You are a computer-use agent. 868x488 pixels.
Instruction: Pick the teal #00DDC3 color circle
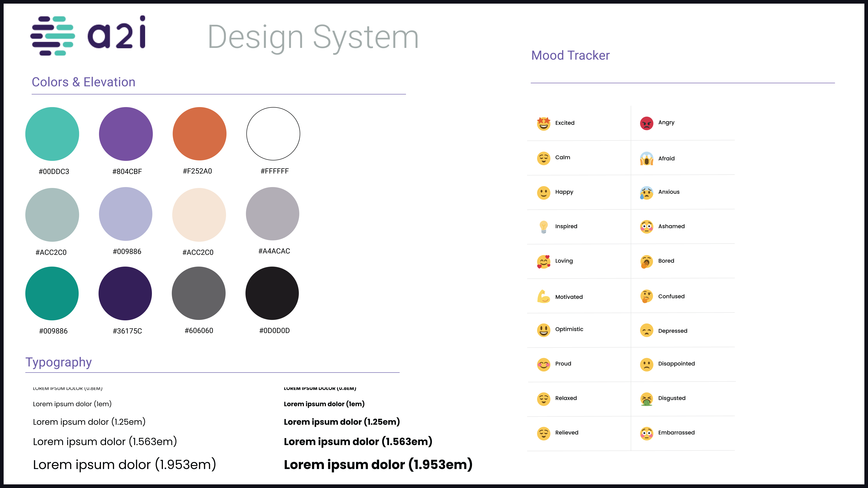click(x=52, y=134)
